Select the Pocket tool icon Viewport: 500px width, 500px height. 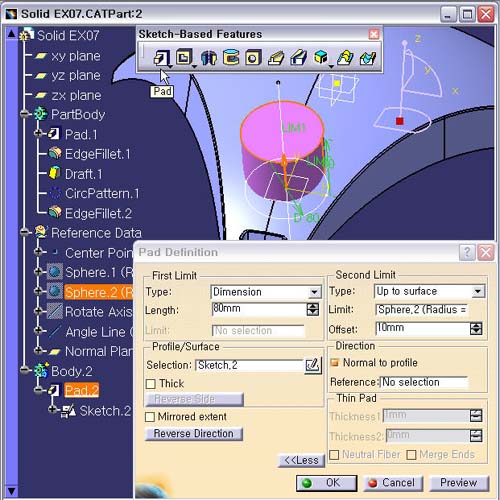pyautogui.click(x=184, y=58)
